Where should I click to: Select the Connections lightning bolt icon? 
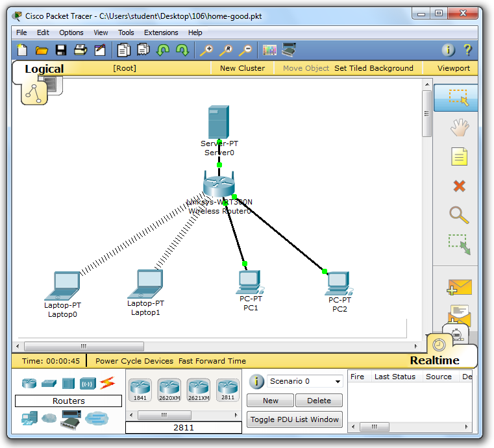(x=107, y=383)
